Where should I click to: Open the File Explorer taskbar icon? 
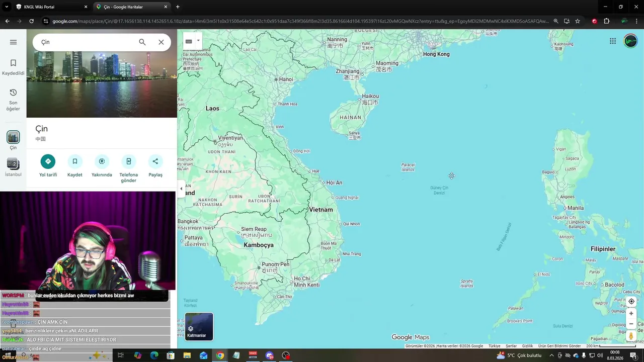[187, 355]
